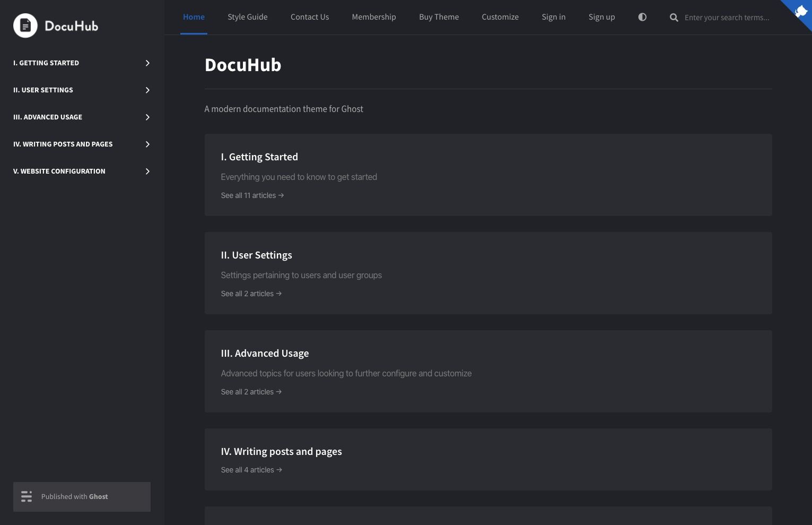This screenshot has height=525, width=812.
Task: Open the Customize nav item
Action: [500, 17]
